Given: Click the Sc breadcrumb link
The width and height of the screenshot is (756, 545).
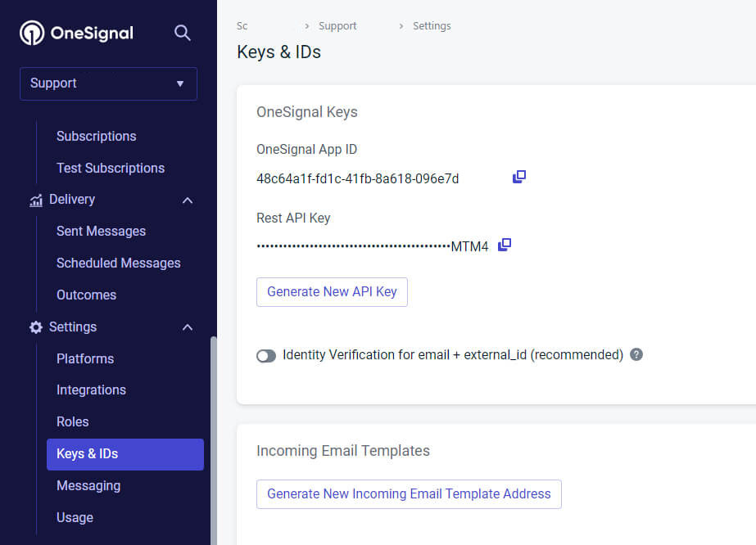Looking at the screenshot, I should click(x=242, y=26).
